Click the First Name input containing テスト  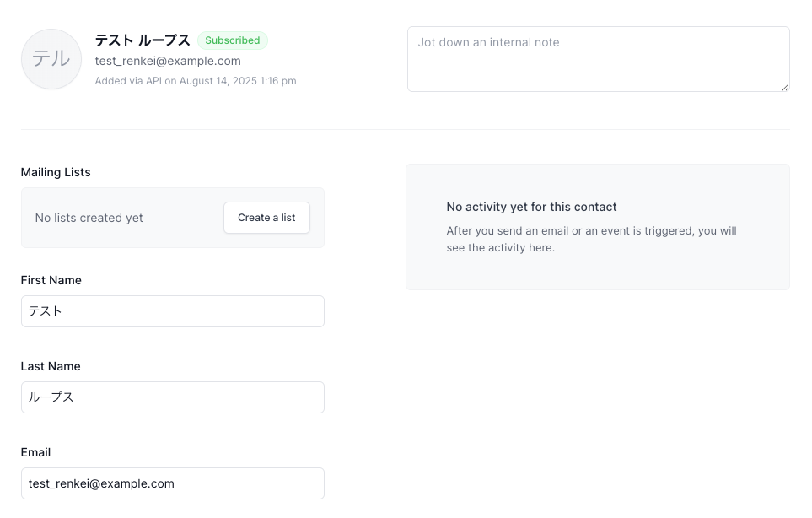(173, 311)
